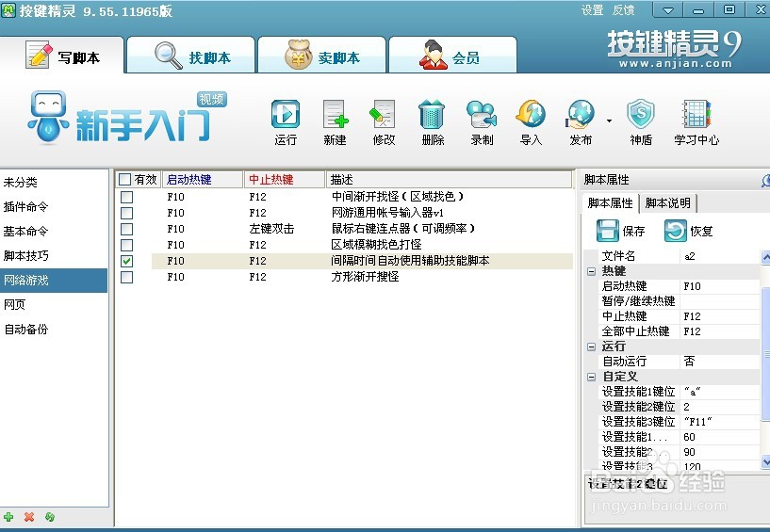Switch to the 写脚本 tab

pos(62,56)
